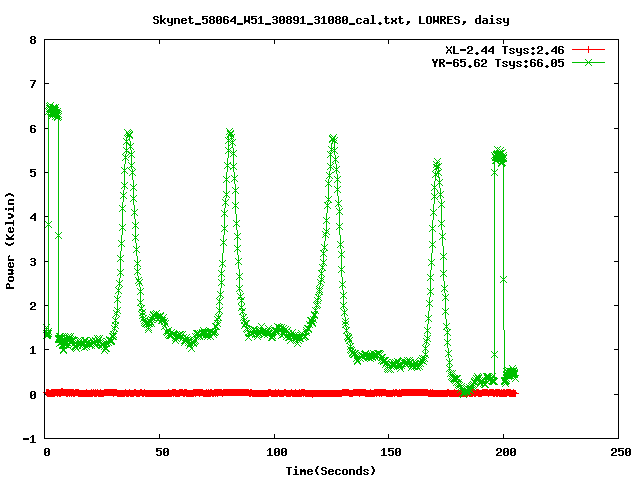This screenshot has width=640, height=480.
Task: Click y-axis tick label -1
Action: pyautogui.click(x=29, y=439)
